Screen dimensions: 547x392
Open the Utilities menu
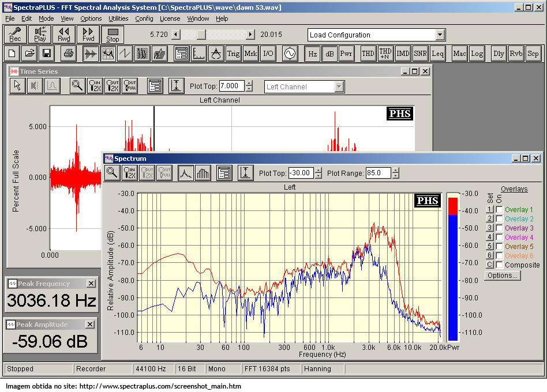click(118, 18)
